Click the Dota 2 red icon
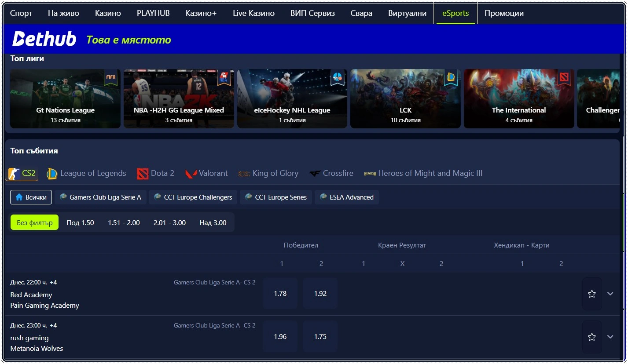The height and width of the screenshot is (364, 628). [143, 174]
